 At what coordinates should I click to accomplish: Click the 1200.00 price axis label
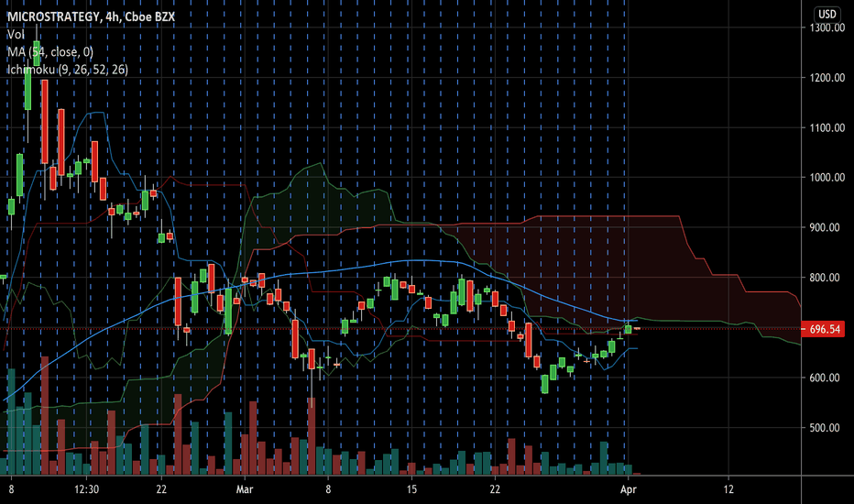(x=827, y=78)
